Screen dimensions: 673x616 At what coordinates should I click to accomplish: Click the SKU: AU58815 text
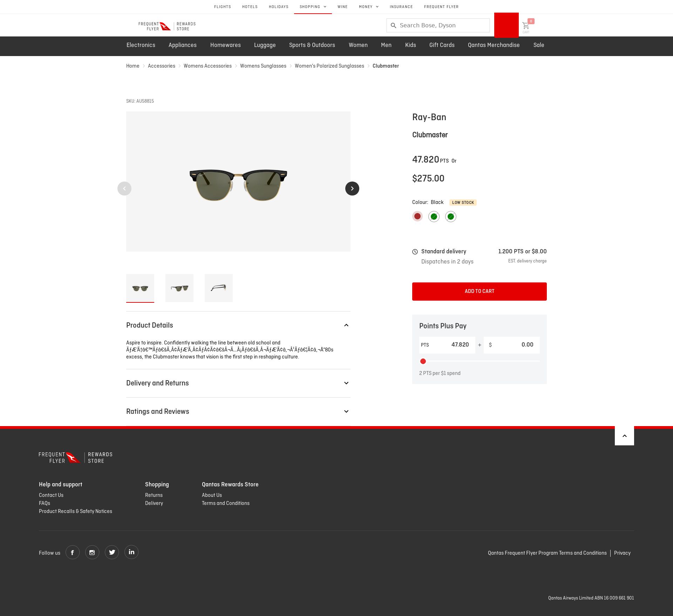click(x=140, y=101)
